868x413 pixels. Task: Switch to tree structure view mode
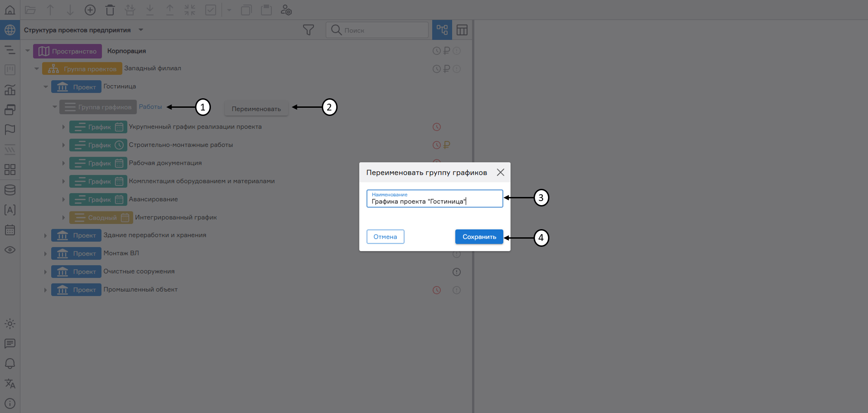pyautogui.click(x=442, y=30)
